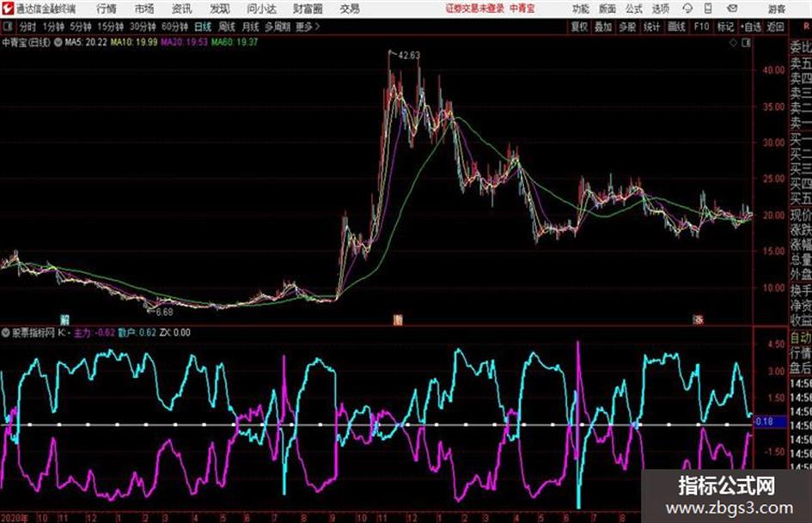812x523 pixels.
Task: Click the 叠加 overlay toolbar button
Action: coord(603,27)
